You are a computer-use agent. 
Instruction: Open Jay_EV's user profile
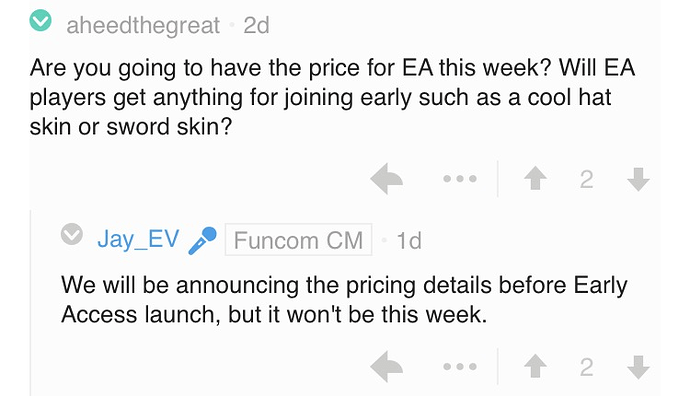click(138, 239)
